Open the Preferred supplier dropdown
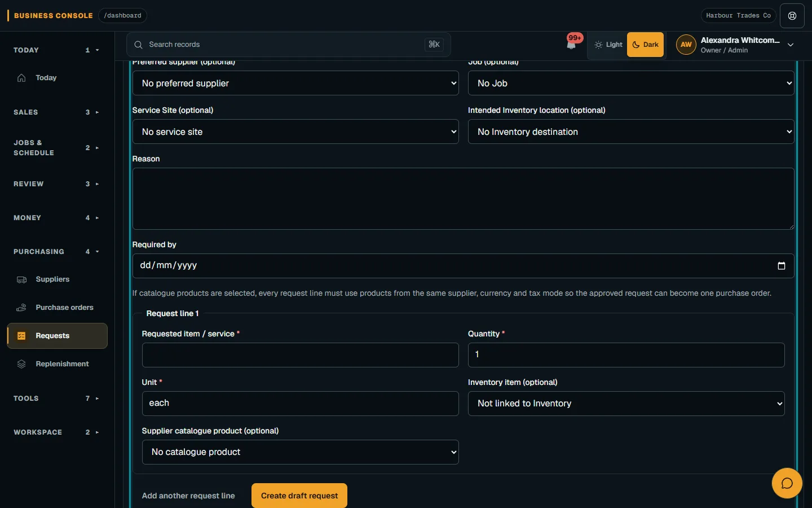 295,83
